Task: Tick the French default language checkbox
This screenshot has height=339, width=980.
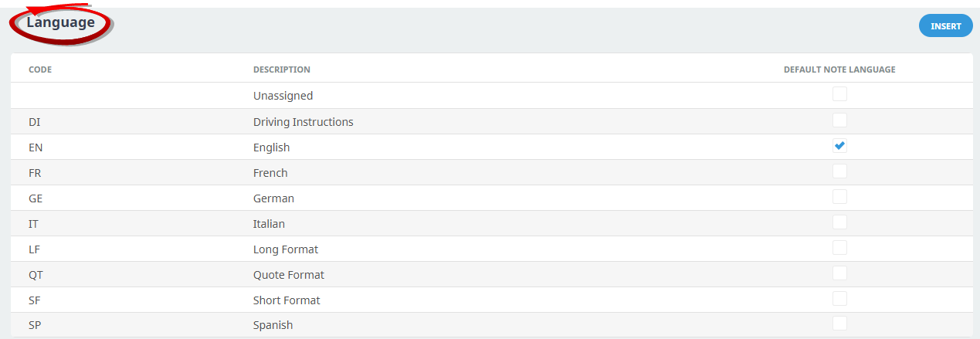Action: 839,171
